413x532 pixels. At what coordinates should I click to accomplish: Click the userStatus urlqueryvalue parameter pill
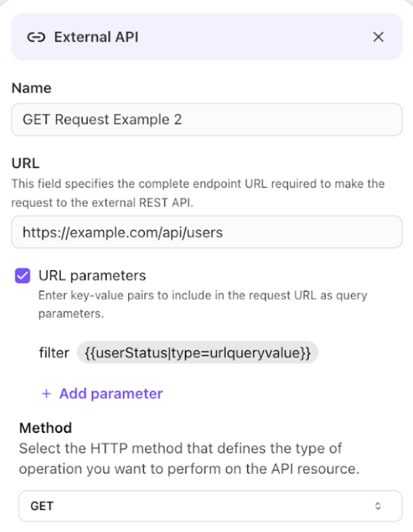[x=198, y=353]
